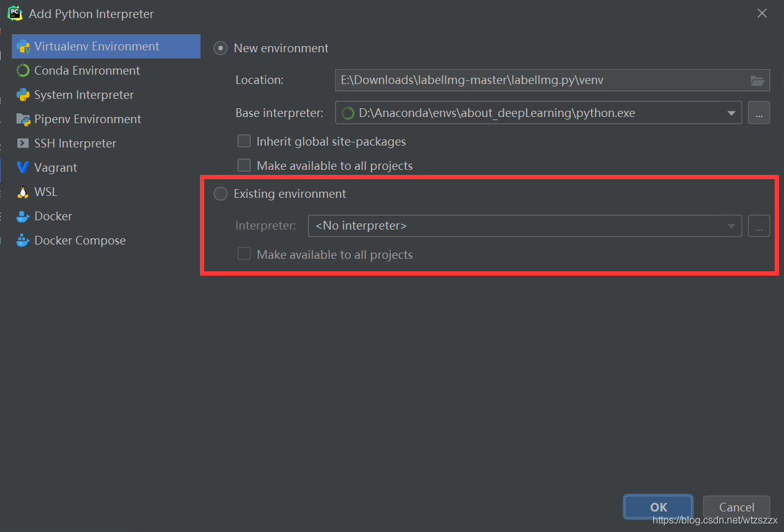This screenshot has height=532, width=784.
Task: Click the Vagrant V logo icon
Action: pyautogui.click(x=23, y=168)
